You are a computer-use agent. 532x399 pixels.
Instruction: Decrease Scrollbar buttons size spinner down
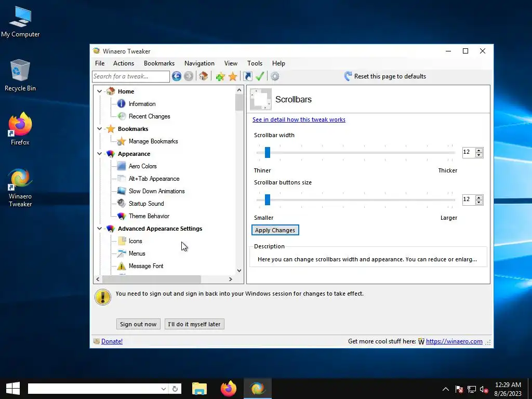click(x=479, y=202)
